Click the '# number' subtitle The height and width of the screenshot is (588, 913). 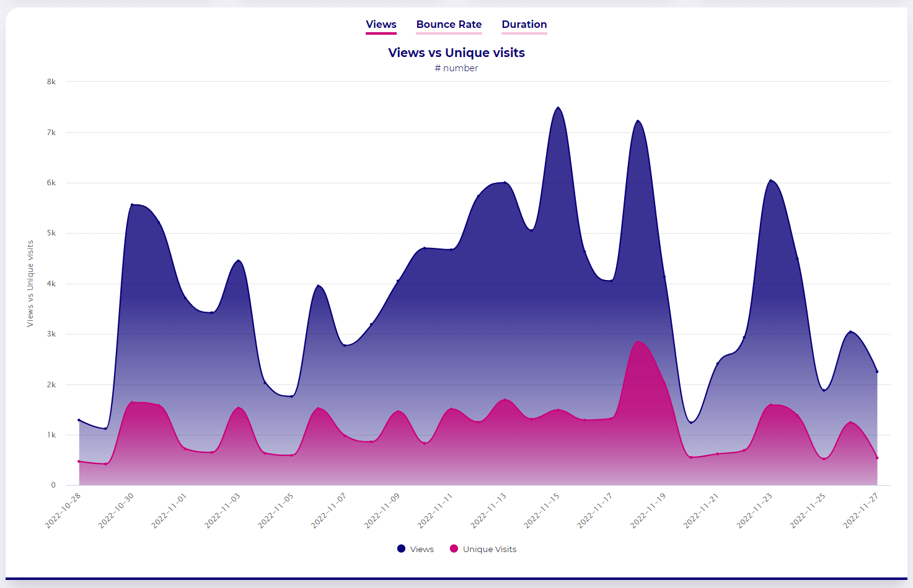[x=456, y=68]
